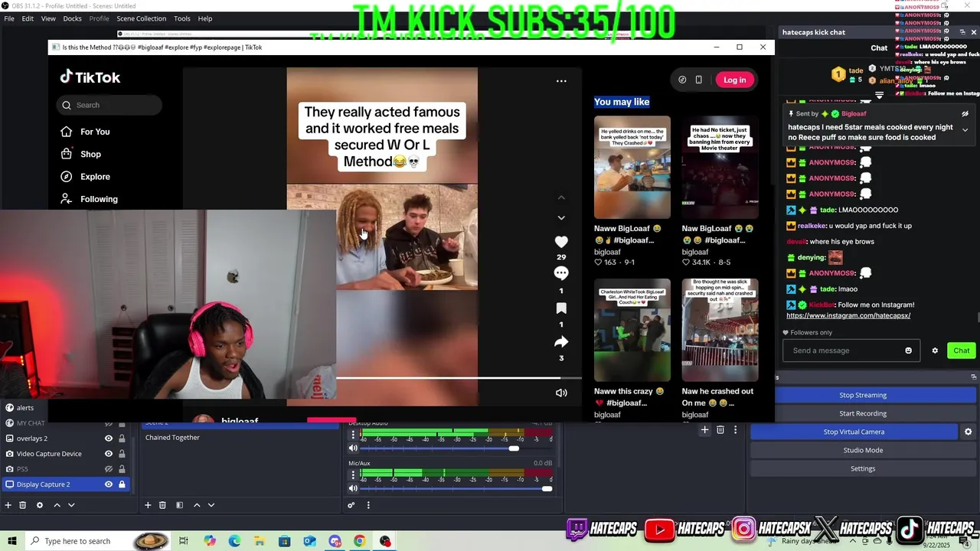Select the Chained Together scene
Screen dimensions: 980x551
[172, 438]
